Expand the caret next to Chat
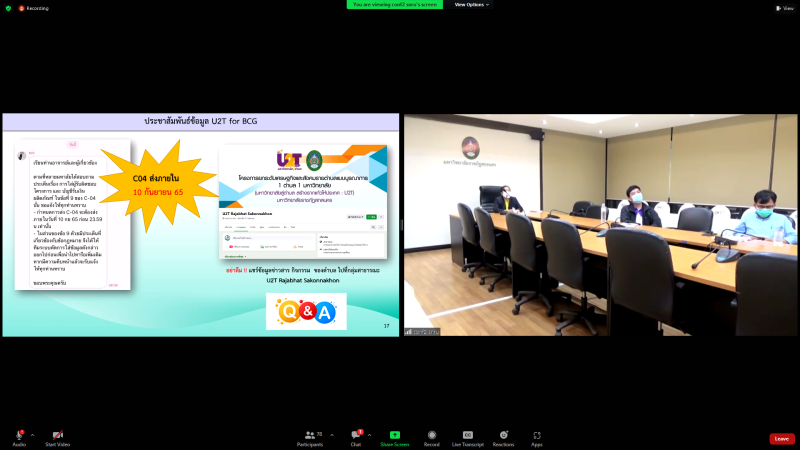800x450 pixels. [369, 434]
